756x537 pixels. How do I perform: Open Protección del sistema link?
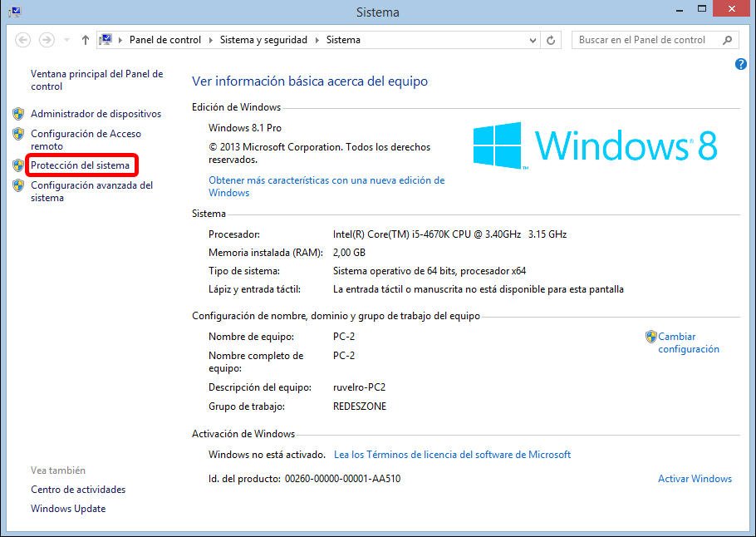click(80, 165)
